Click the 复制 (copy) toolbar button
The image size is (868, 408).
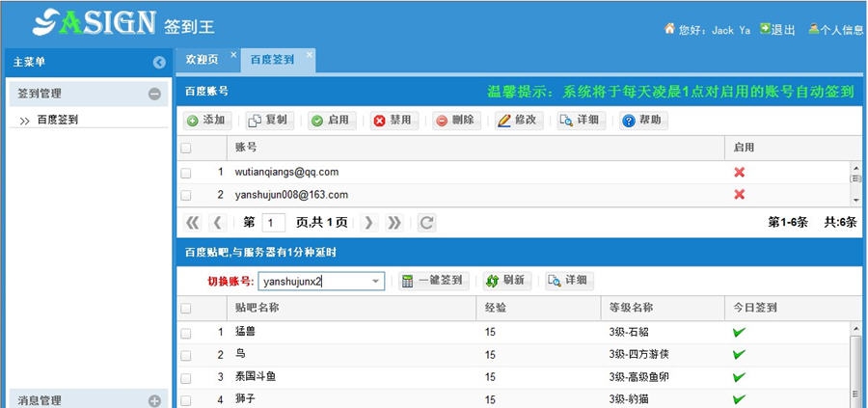[x=270, y=121]
